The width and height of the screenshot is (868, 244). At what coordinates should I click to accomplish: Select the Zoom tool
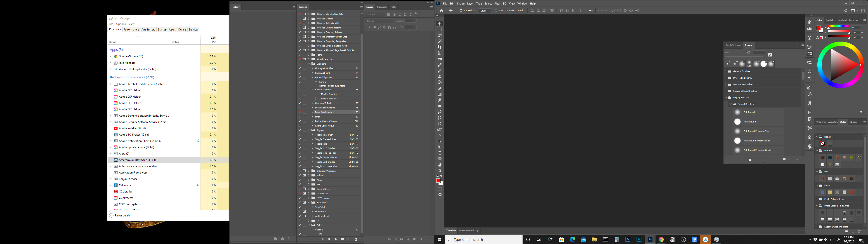tap(439, 171)
